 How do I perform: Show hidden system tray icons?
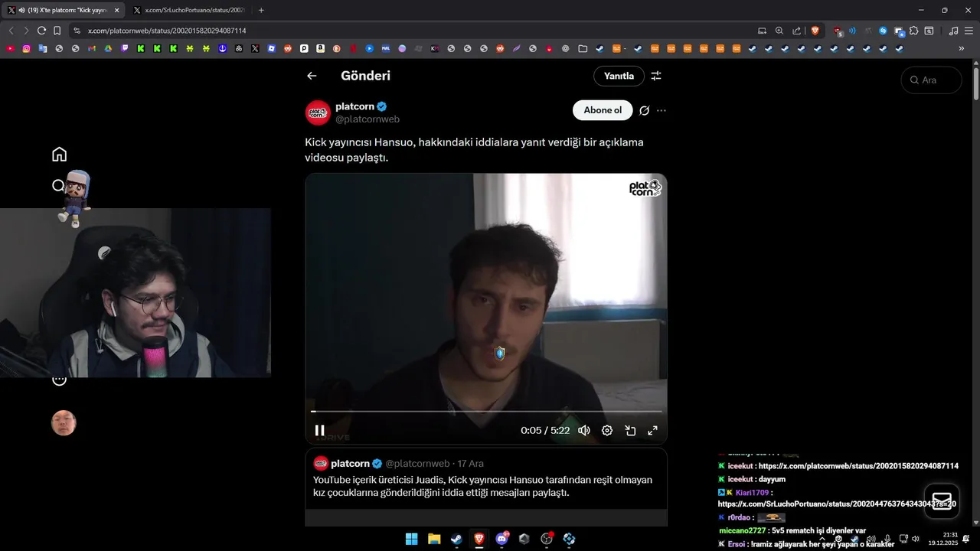(822, 539)
